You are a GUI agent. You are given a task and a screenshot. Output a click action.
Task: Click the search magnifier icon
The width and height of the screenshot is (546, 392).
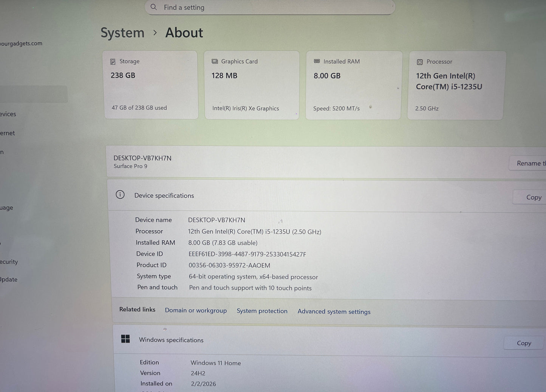(x=153, y=7)
